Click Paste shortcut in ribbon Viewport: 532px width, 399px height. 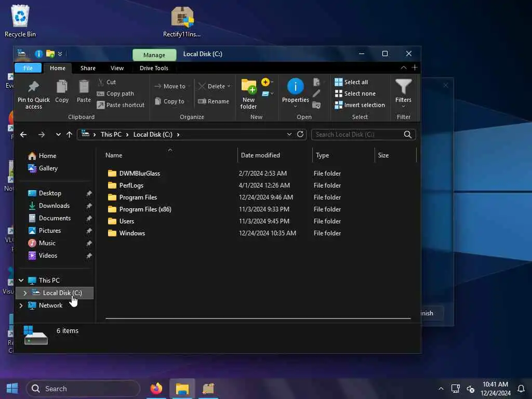coord(121,105)
